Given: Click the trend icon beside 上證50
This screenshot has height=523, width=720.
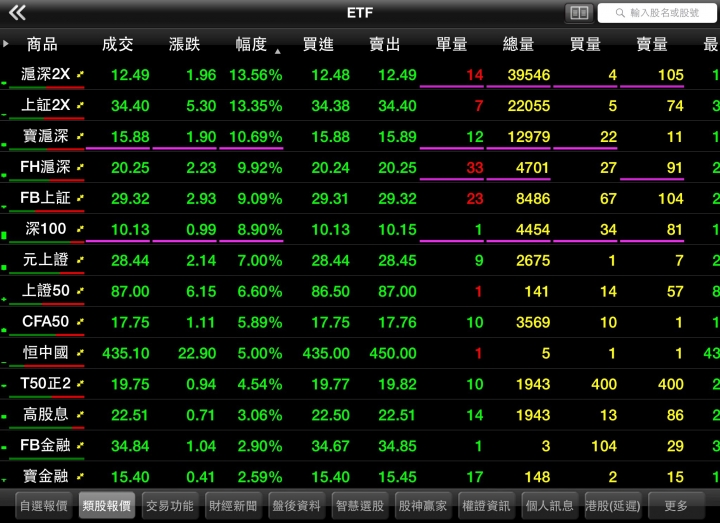Looking at the screenshot, I should pos(80,291).
